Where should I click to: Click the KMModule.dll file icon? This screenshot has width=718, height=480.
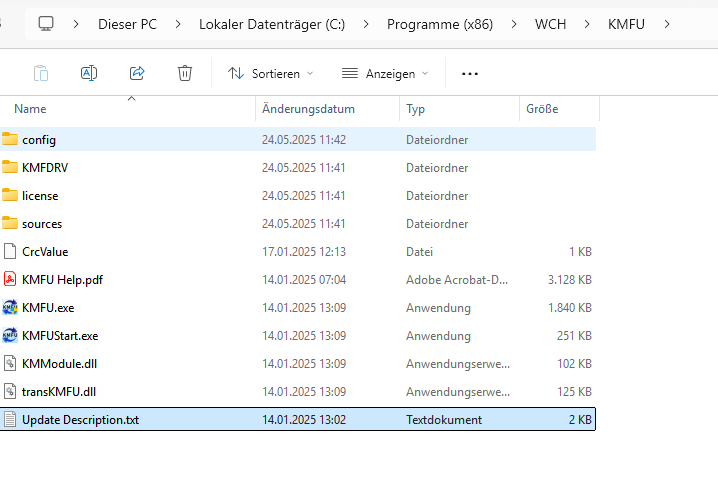pos(10,363)
